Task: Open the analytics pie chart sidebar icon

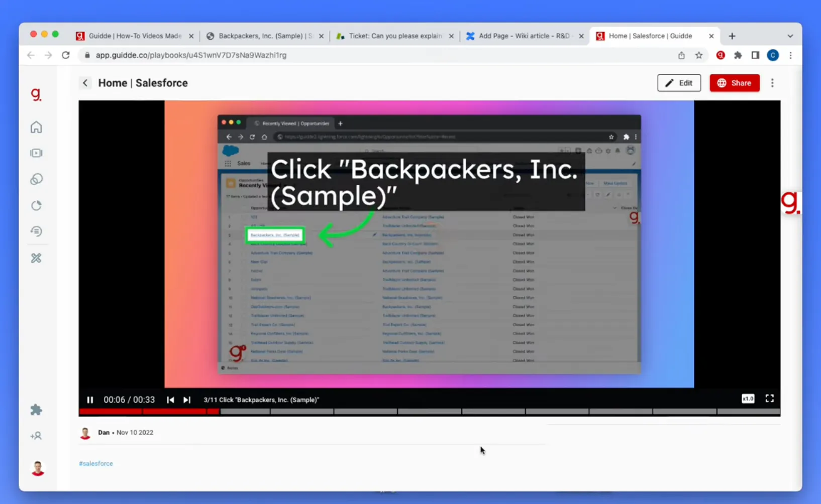Action: [x=36, y=205]
